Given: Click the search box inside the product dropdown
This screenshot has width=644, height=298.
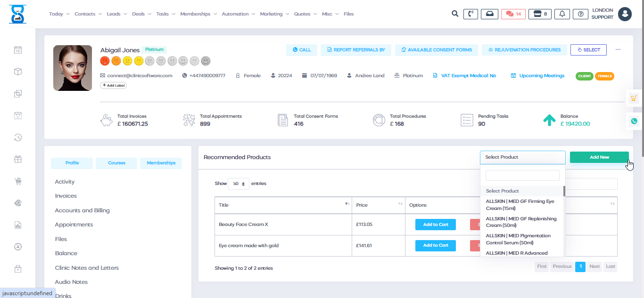Looking at the screenshot, I should click(522, 175).
